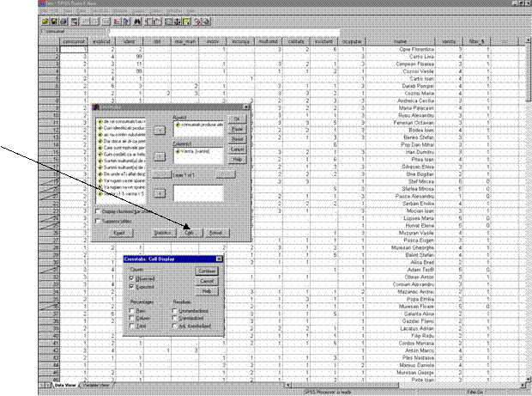The width and height of the screenshot is (532, 396).
Task: Click Help in Cell Display dialog
Action: click(x=207, y=291)
